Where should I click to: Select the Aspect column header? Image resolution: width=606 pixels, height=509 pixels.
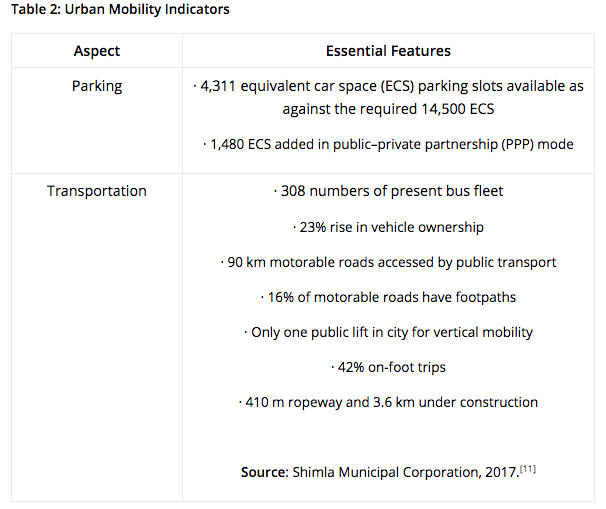(97, 51)
